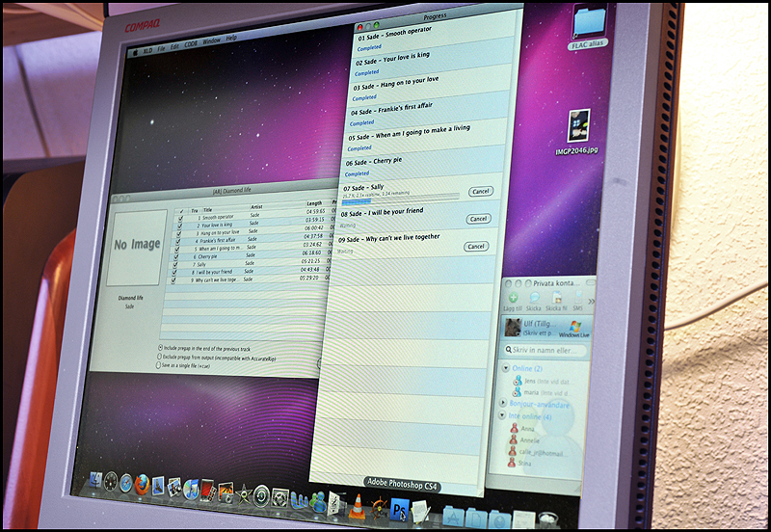Screen dimensions: 771x532
Task: Select offline contact Anna
Action: 522,428
